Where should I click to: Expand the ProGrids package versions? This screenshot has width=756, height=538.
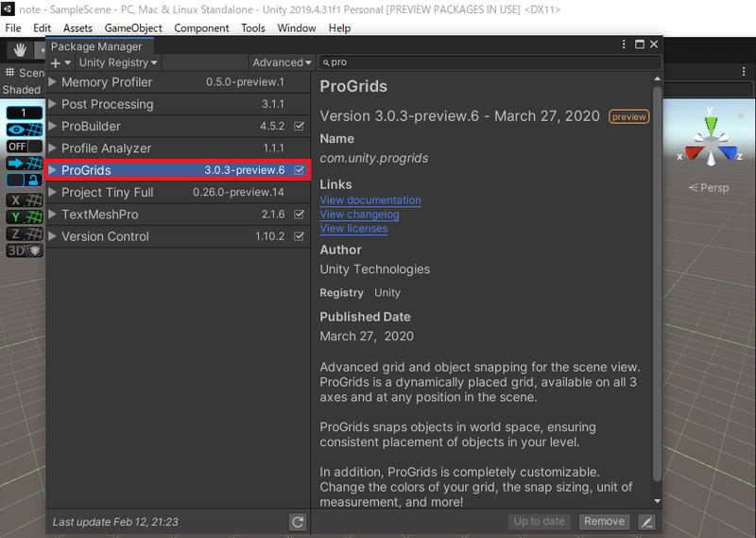point(53,170)
